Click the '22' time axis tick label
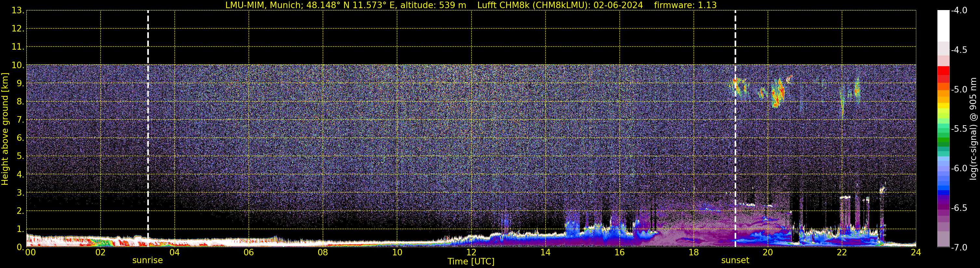Screen dimensions: 980x268 click(x=842, y=252)
